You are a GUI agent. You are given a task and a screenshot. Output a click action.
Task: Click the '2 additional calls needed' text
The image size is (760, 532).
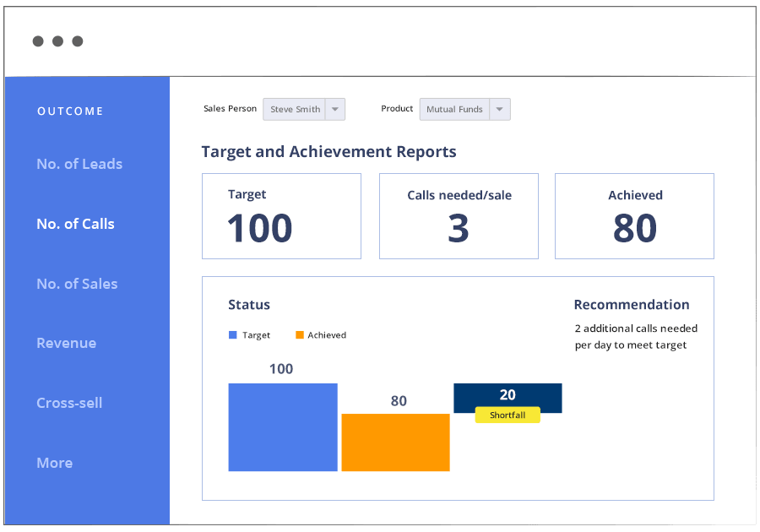[636, 328]
